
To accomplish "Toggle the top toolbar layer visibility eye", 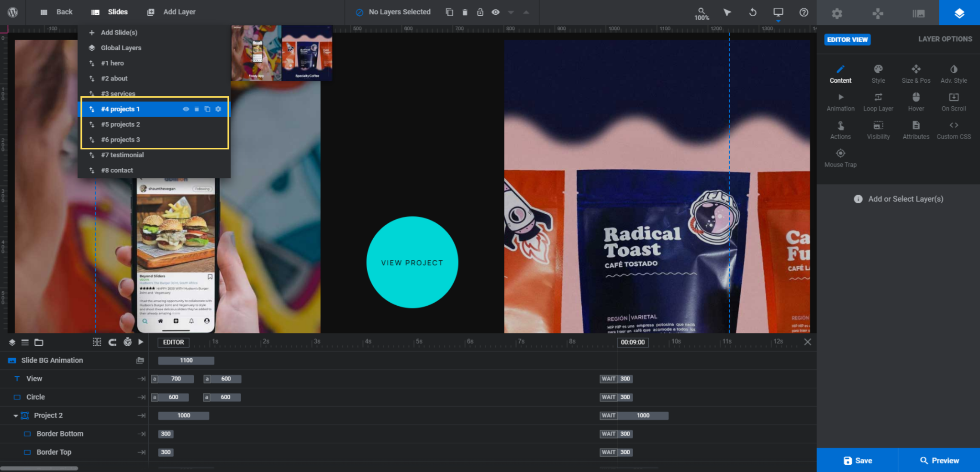I will coord(496,12).
